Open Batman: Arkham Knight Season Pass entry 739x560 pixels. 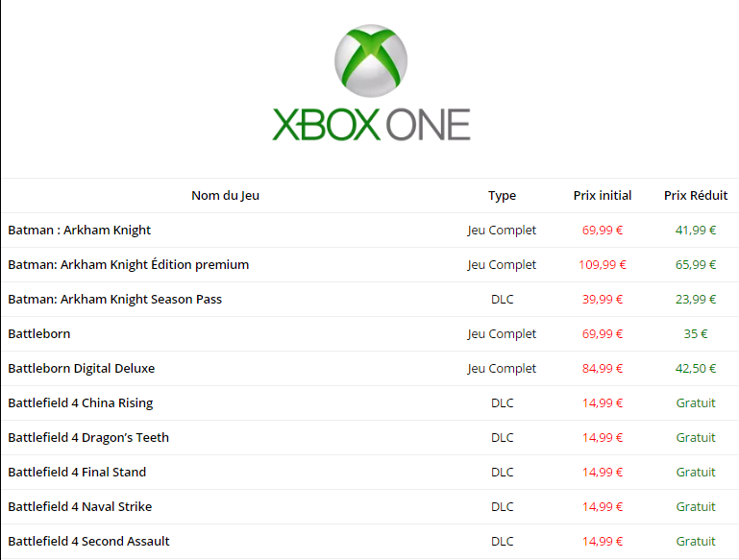click(114, 299)
